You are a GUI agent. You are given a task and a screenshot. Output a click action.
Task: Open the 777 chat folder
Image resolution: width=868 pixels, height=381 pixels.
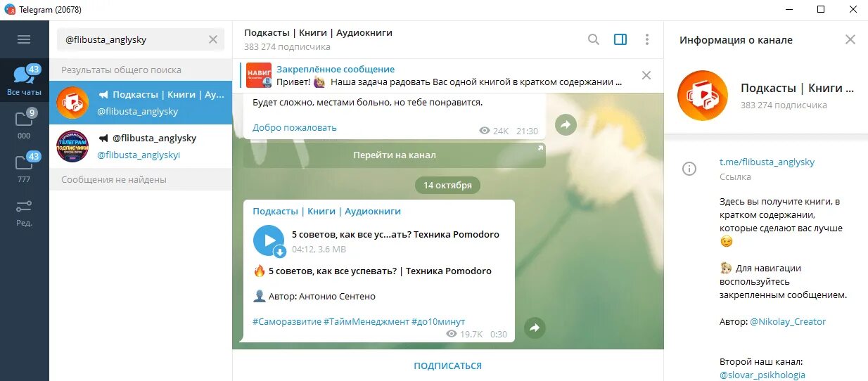point(24,168)
